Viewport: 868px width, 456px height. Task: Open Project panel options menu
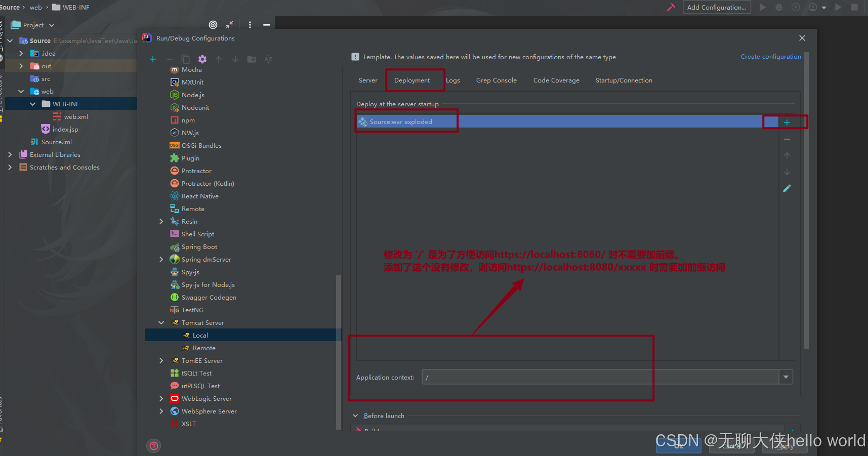250,25
